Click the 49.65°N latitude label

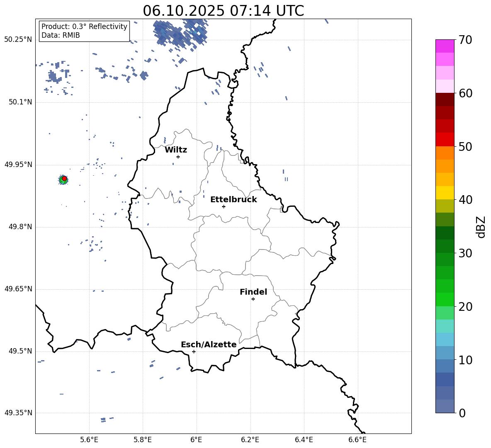(x=18, y=289)
